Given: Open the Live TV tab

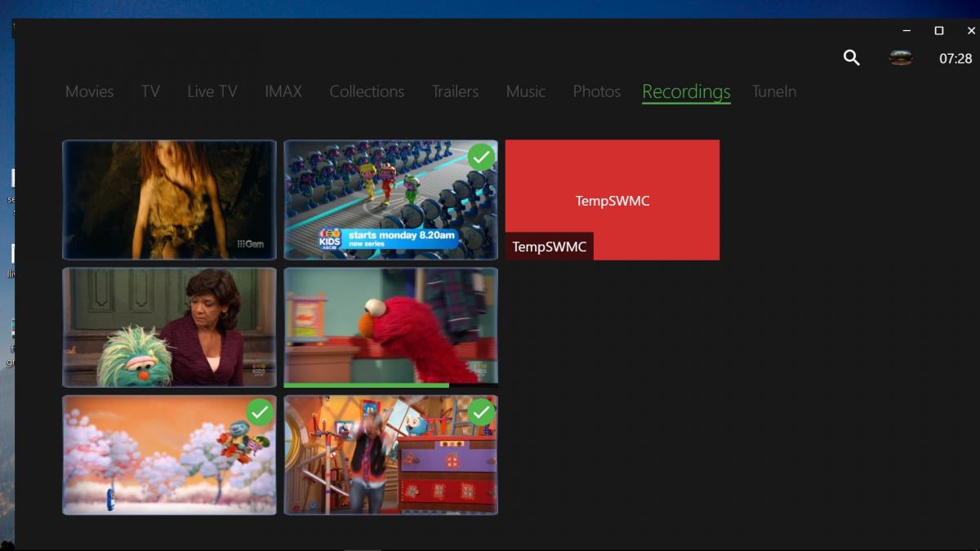Looking at the screenshot, I should (x=212, y=91).
